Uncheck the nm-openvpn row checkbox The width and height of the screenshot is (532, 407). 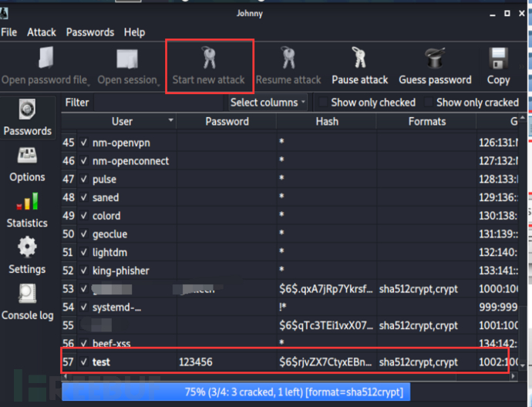(x=84, y=143)
